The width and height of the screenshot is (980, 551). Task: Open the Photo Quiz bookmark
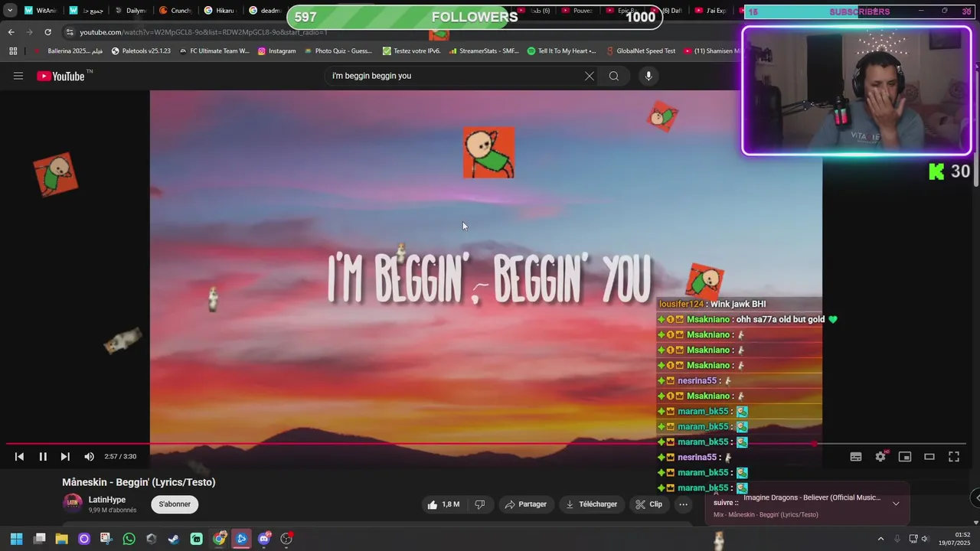[x=338, y=51]
